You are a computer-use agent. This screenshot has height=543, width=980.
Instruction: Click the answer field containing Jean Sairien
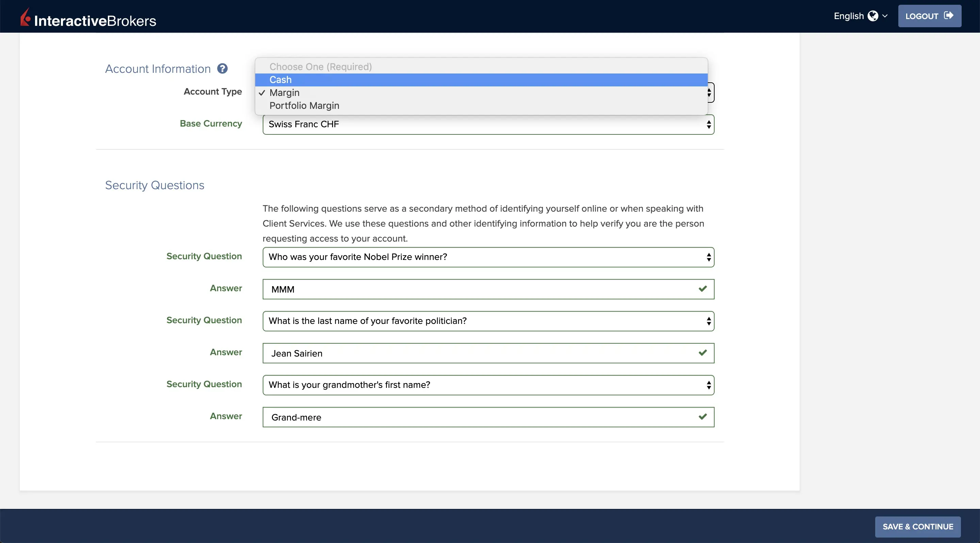[488, 353]
